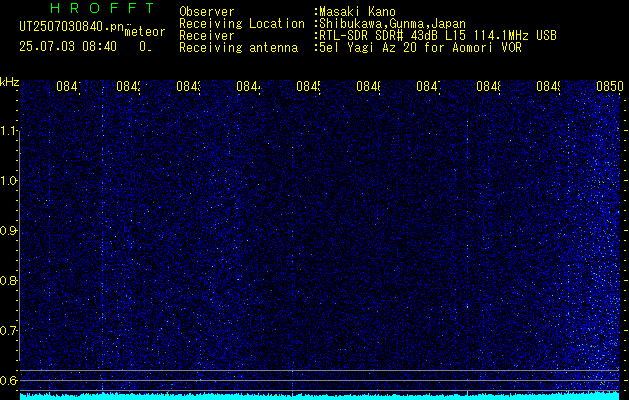This screenshot has height=400, width=629.
Task: Click the 1.1 kHz axis value
Action: (x=9, y=131)
